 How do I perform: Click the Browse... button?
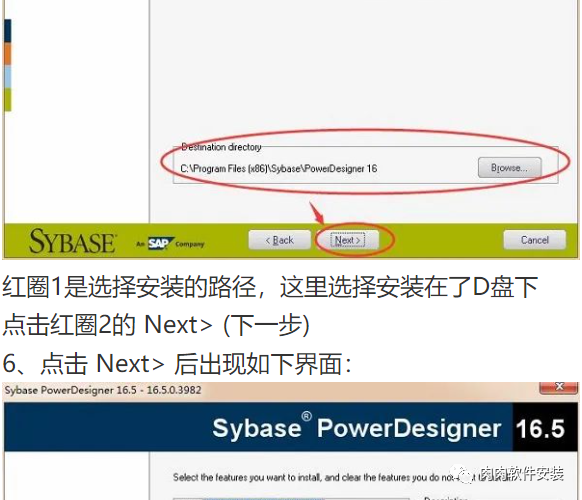pos(509,168)
